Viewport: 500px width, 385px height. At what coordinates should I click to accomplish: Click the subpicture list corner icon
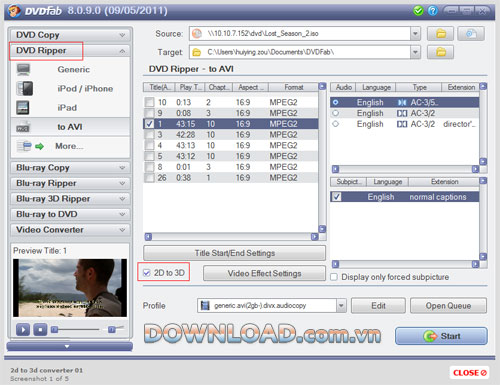[x=483, y=181]
